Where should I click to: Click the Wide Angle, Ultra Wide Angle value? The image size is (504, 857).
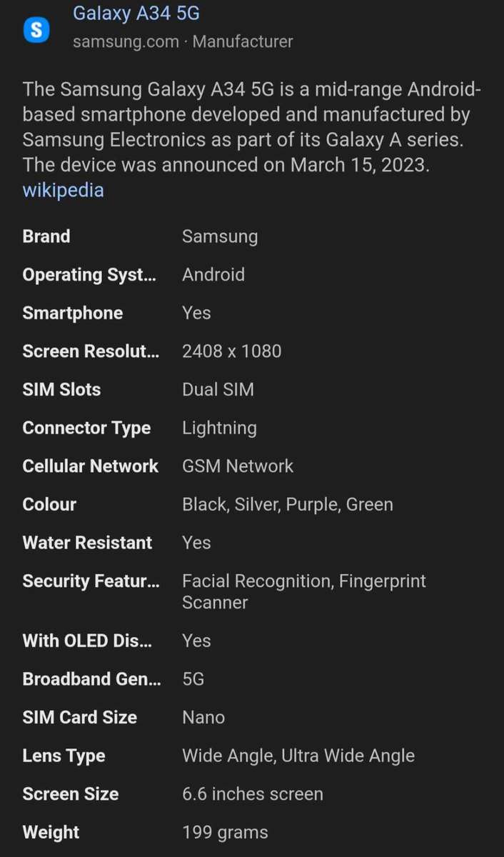click(298, 756)
